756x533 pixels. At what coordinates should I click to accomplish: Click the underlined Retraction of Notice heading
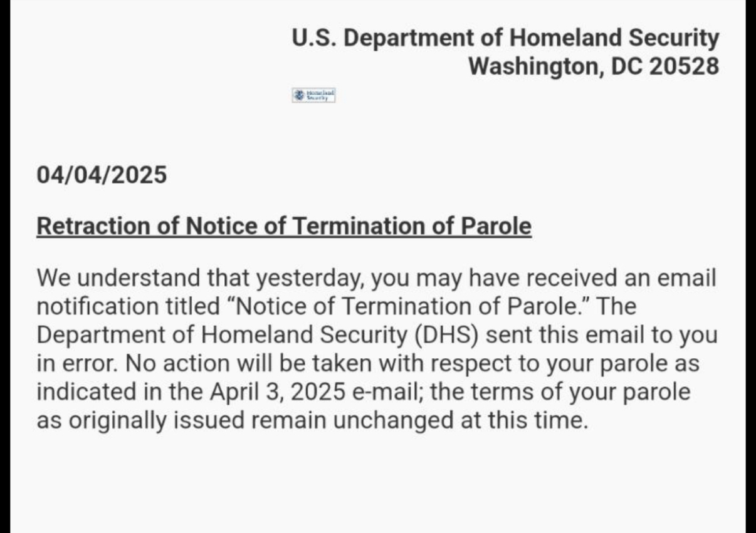point(284,226)
